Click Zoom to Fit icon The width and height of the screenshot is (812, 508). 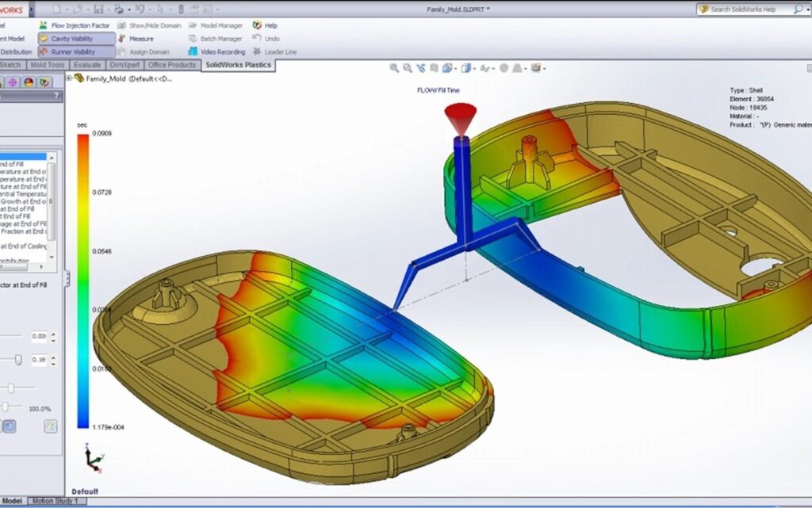(x=394, y=68)
